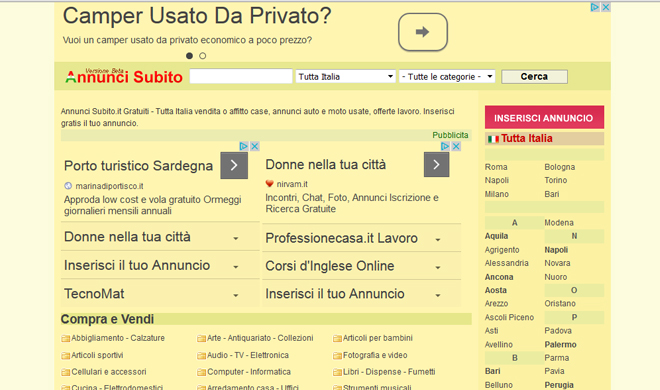660x390 pixels.
Task: Click the Pubblicita label
Action: [450, 135]
